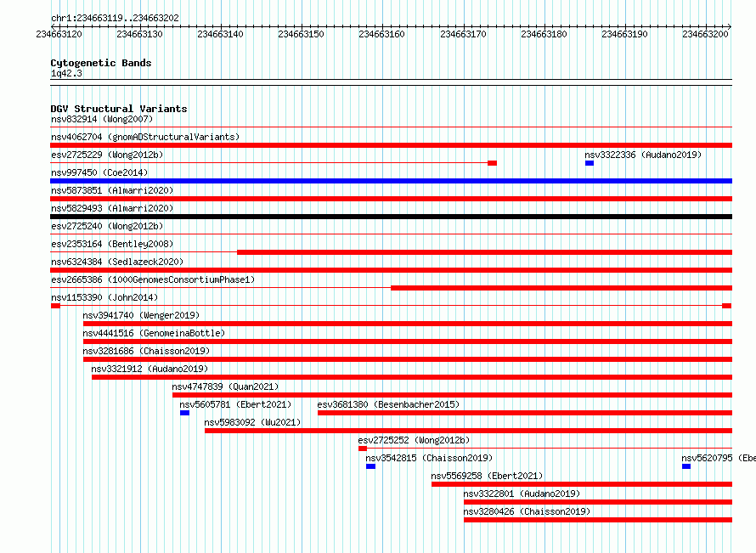
Task: Click the thick red esv2353164 Bentley2008 bar
Action: (484, 252)
